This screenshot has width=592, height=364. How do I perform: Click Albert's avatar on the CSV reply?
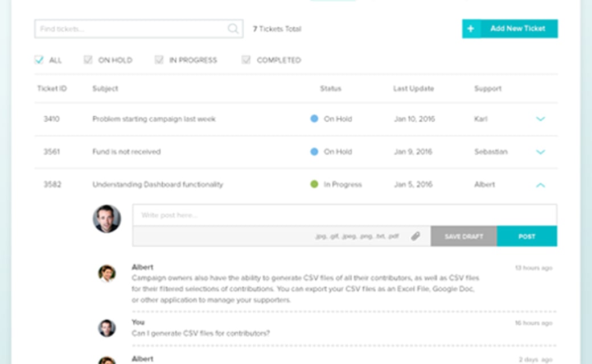tap(106, 274)
